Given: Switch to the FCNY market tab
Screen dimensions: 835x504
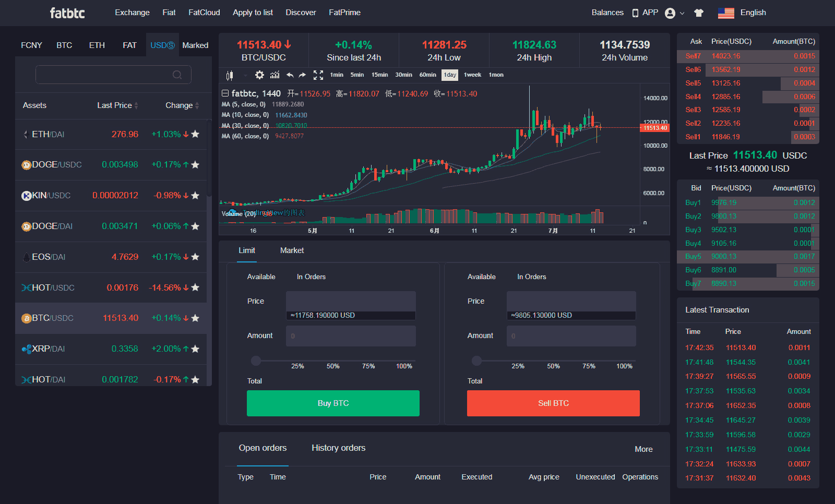Looking at the screenshot, I should point(31,45).
